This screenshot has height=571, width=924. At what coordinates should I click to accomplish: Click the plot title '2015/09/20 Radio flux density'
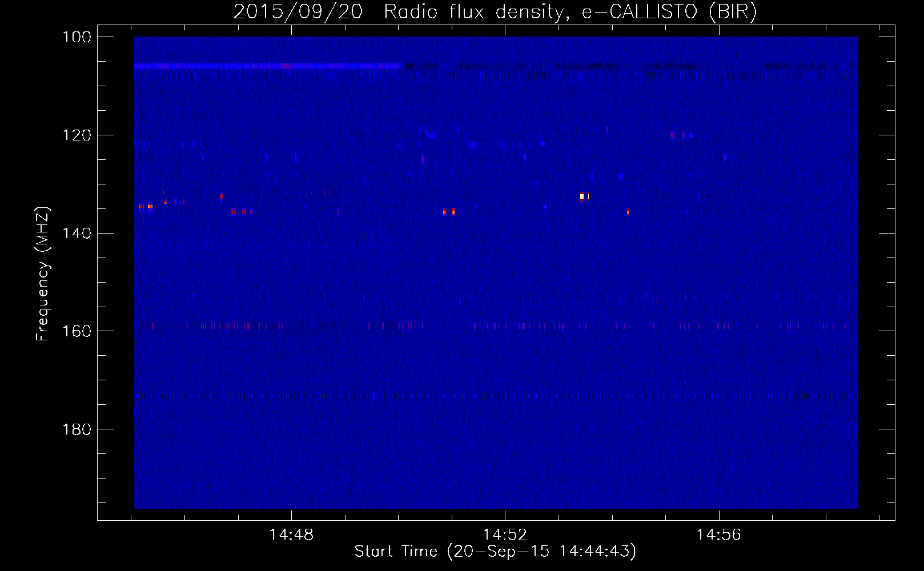tap(496, 11)
